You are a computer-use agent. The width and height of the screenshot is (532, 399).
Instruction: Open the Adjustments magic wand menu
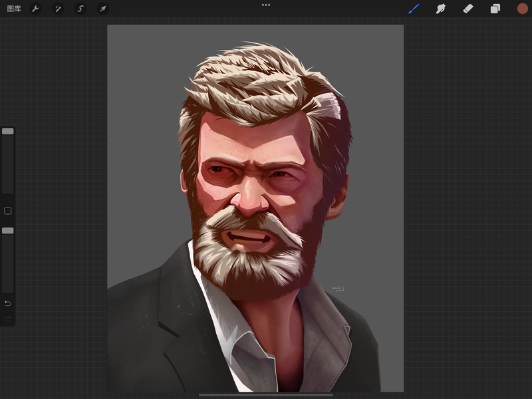click(x=58, y=9)
